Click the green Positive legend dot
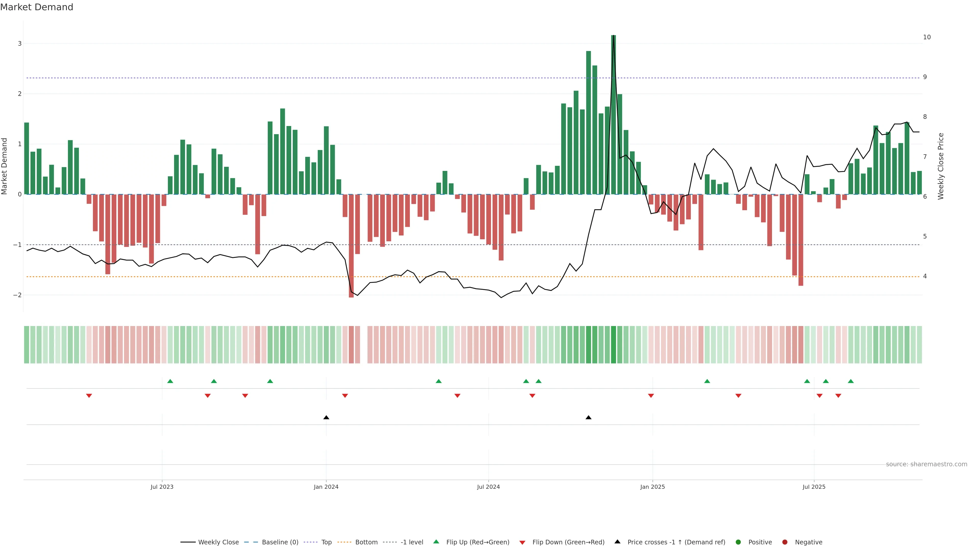 [x=738, y=542]
